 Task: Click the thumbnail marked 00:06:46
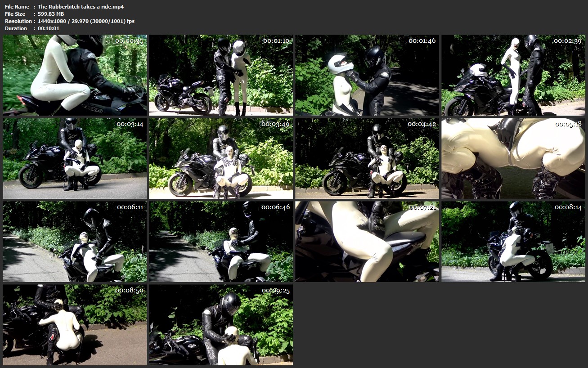pos(221,242)
